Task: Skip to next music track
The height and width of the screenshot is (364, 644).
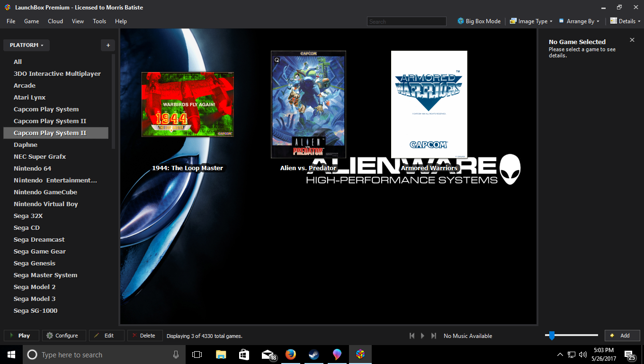Action: click(434, 336)
